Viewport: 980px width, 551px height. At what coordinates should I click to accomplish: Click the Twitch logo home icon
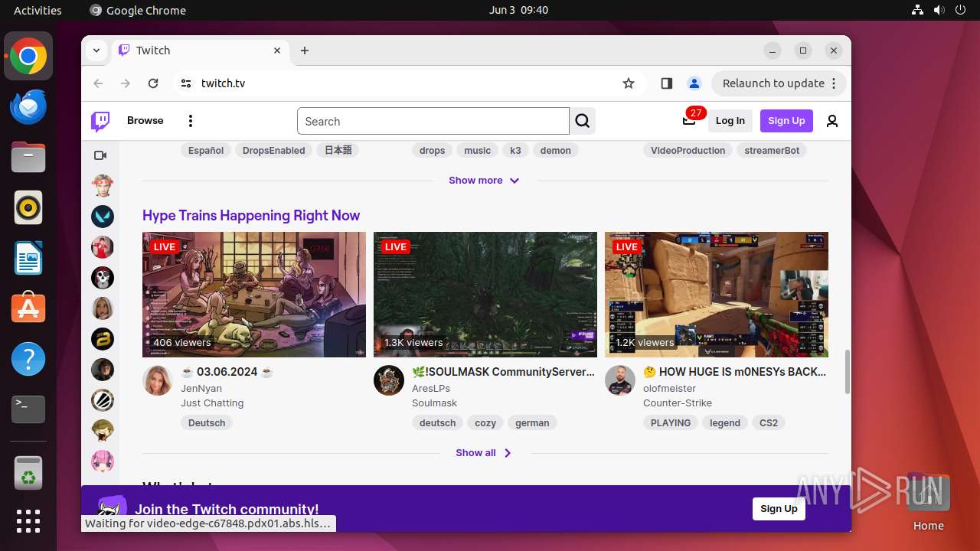coord(100,121)
